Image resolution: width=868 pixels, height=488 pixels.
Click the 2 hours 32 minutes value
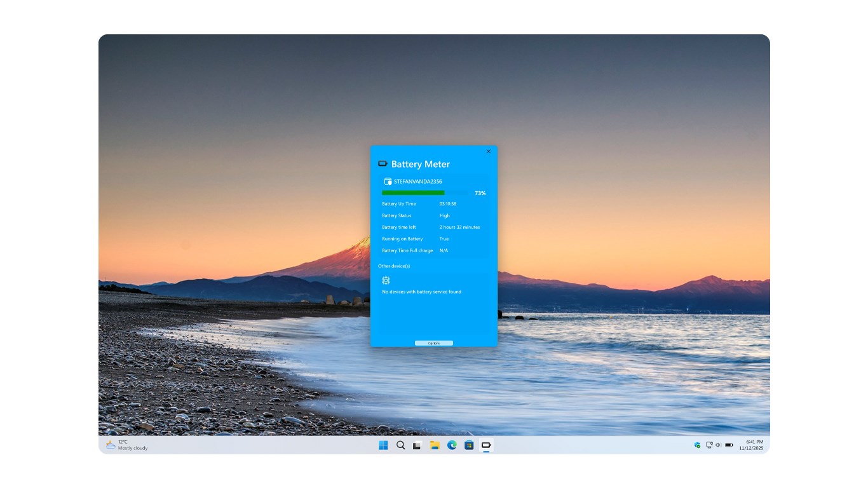point(460,227)
